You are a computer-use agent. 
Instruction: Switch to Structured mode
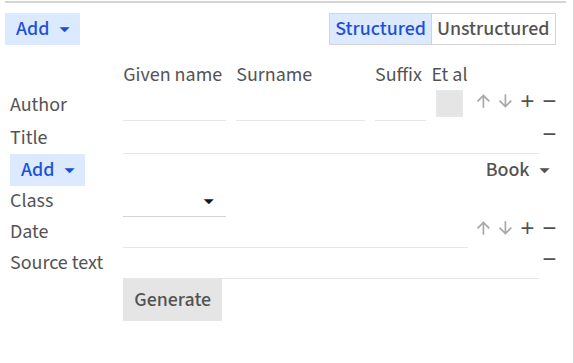tap(380, 29)
